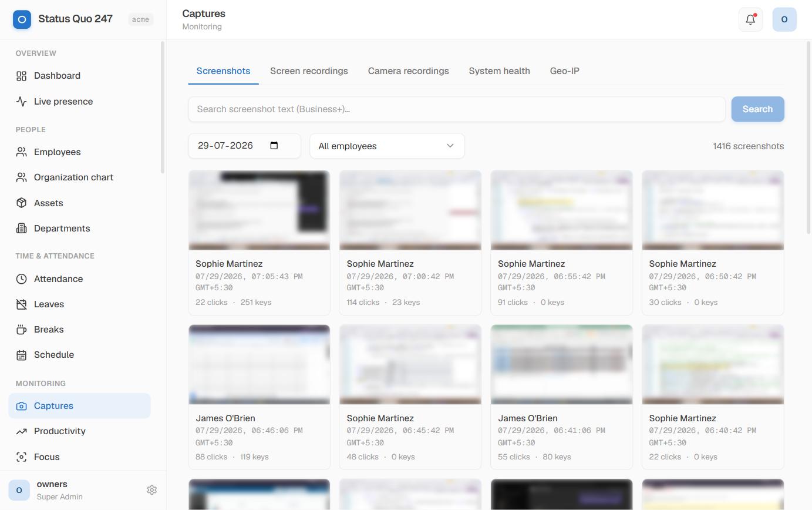Click the Assets box icon
812x510 pixels.
click(22, 203)
